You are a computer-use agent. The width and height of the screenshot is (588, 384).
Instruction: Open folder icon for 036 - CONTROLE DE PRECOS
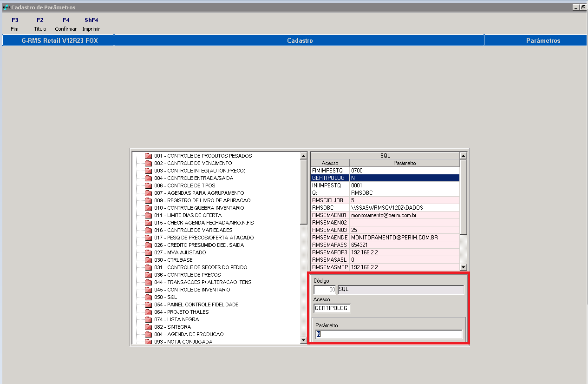point(148,275)
